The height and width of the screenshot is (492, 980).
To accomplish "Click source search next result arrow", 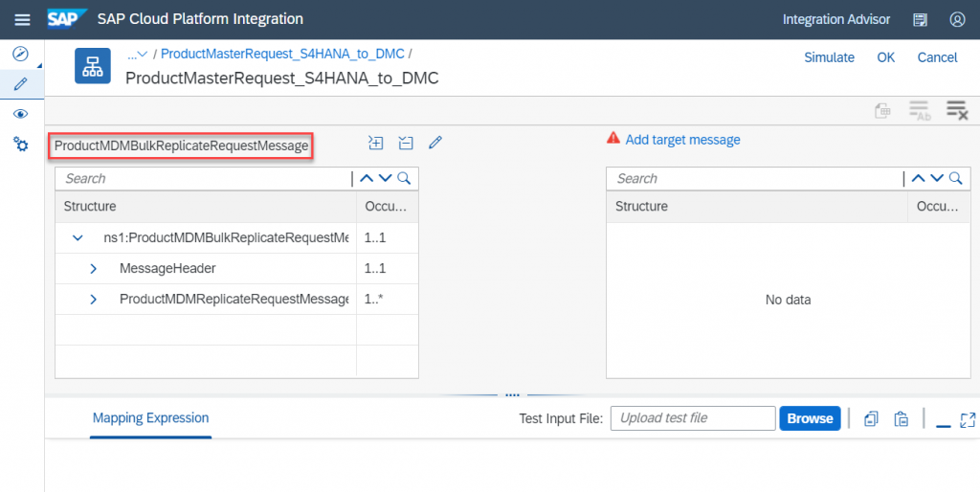I will tap(386, 179).
